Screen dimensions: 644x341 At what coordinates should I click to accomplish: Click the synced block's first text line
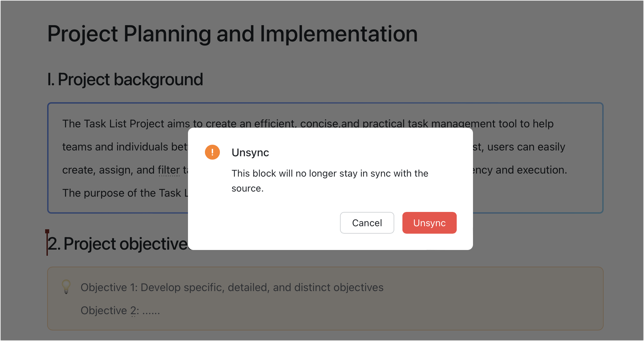[x=308, y=124]
